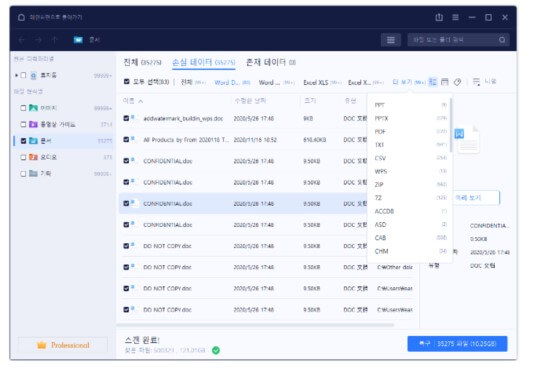The image size is (533, 368).
Task: Uncheck the All Products by From checkbox
Action: [126, 140]
